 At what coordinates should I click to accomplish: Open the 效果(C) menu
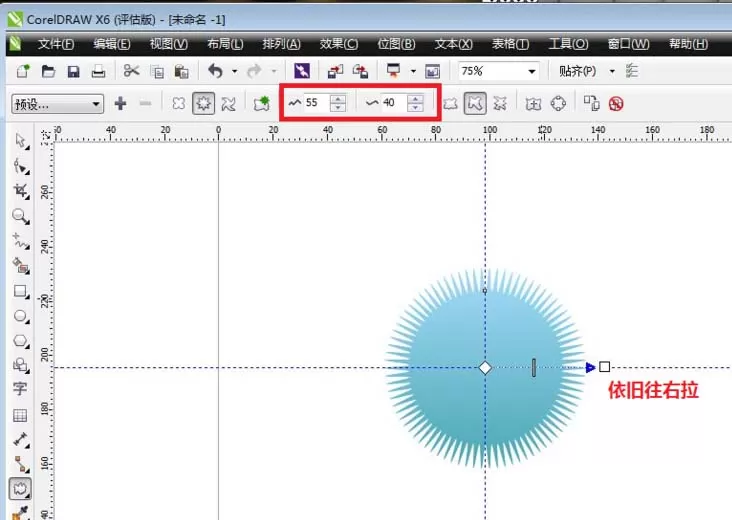pyautogui.click(x=339, y=44)
